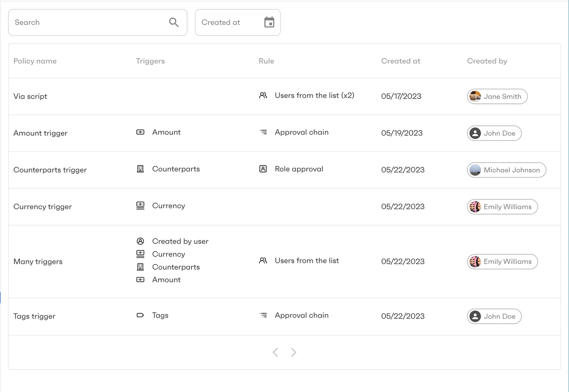The image size is (569, 392).
Task: Click the Role approval rule text
Action: click(299, 169)
